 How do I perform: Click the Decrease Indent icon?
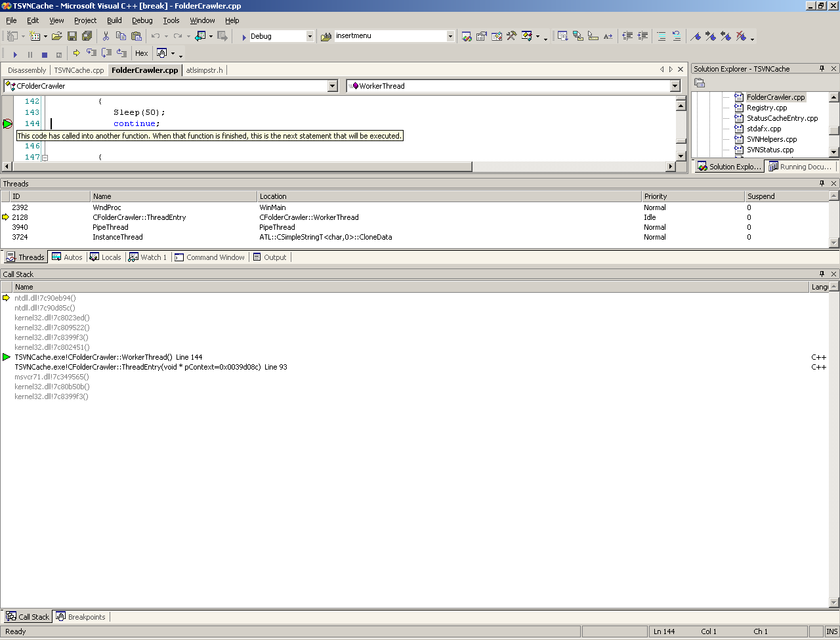627,36
